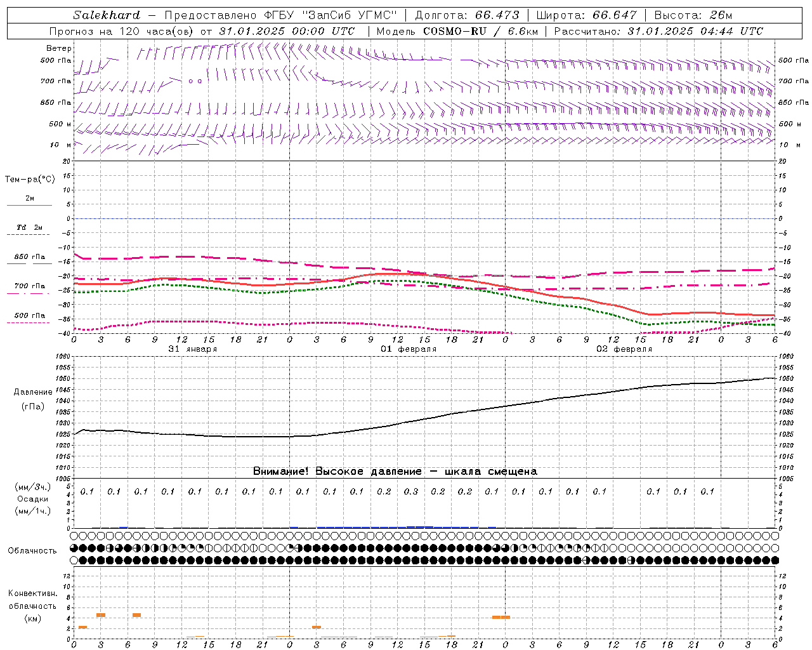Click the 01 февраля date label
This screenshot has height=650, width=812.
[408, 349]
